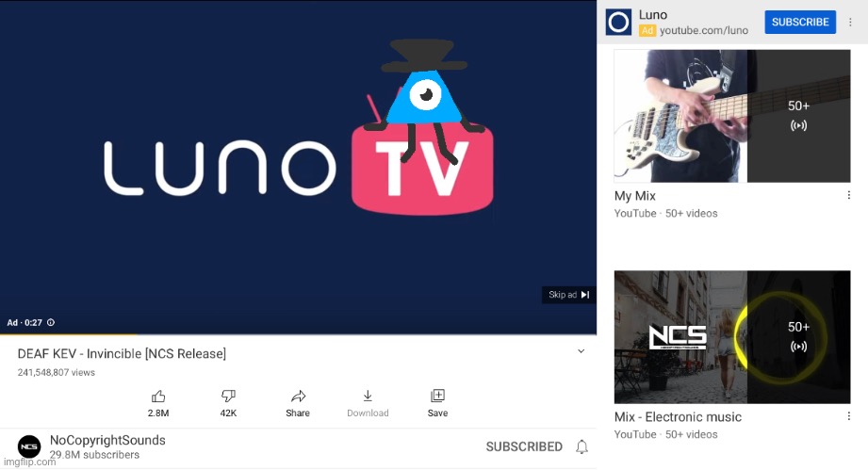This screenshot has height=470, width=868.
Task: Open the NoCopyrightSounds channel avatar
Action: tap(29, 446)
